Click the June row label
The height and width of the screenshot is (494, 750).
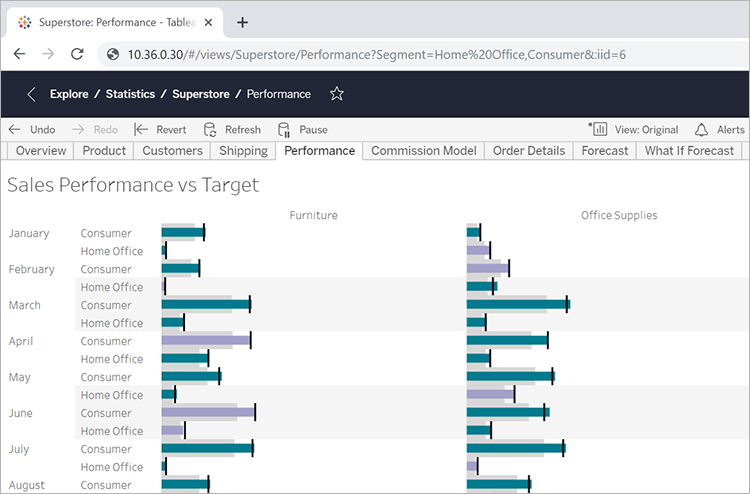(x=20, y=413)
